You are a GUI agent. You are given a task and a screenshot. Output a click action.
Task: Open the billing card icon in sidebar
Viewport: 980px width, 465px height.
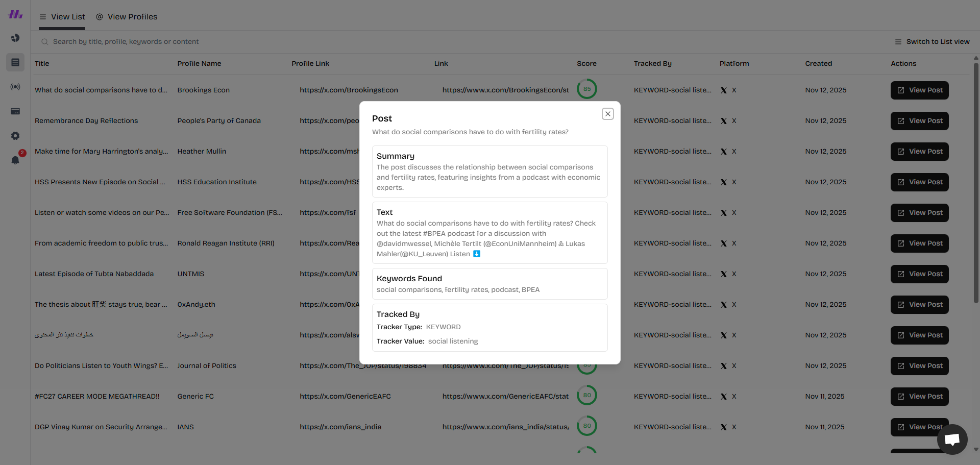[x=15, y=111]
